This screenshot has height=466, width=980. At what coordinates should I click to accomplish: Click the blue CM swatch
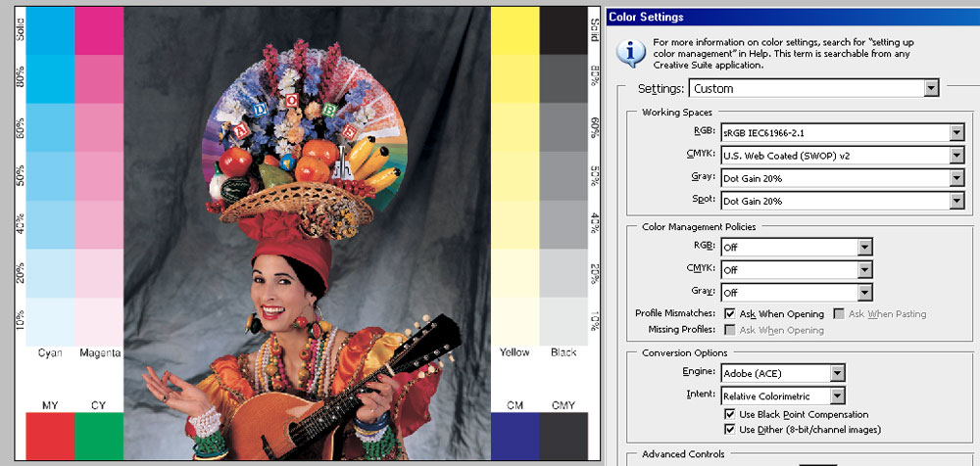(x=515, y=436)
